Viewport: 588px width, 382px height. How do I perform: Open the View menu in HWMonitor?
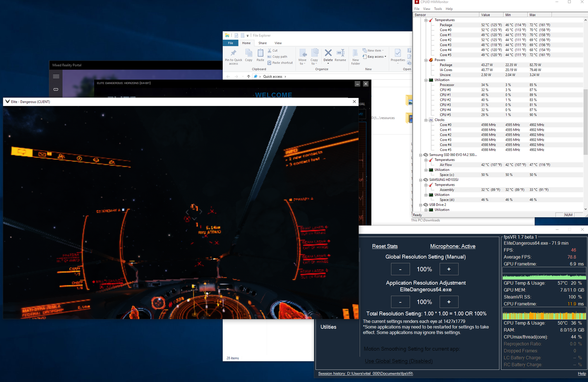pos(426,9)
